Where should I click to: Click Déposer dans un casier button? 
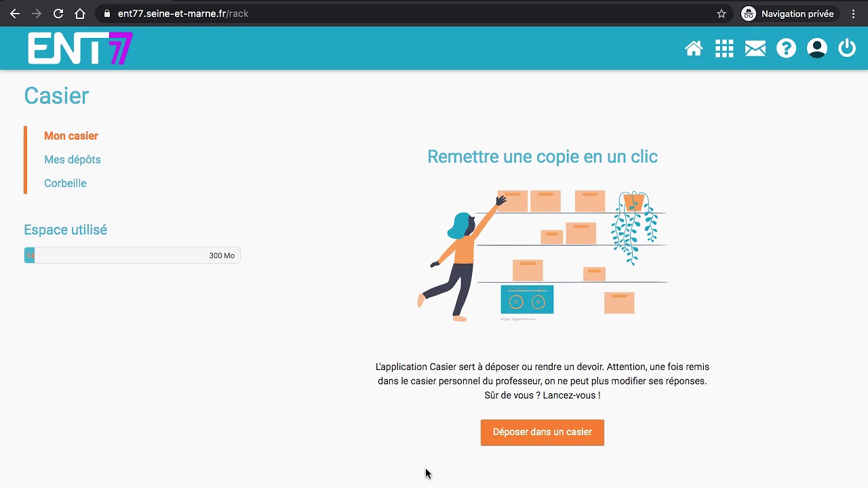[542, 432]
